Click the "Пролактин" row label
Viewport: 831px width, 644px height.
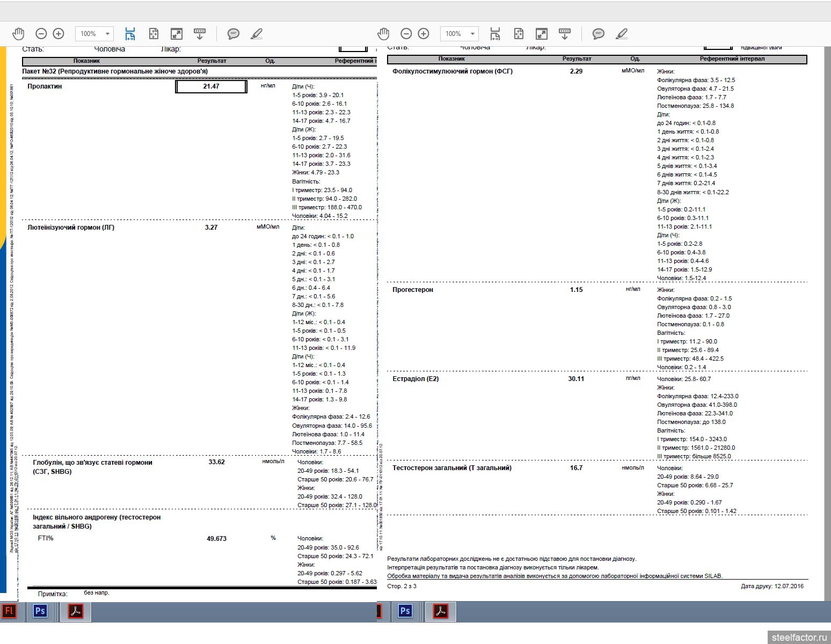[x=45, y=86]
